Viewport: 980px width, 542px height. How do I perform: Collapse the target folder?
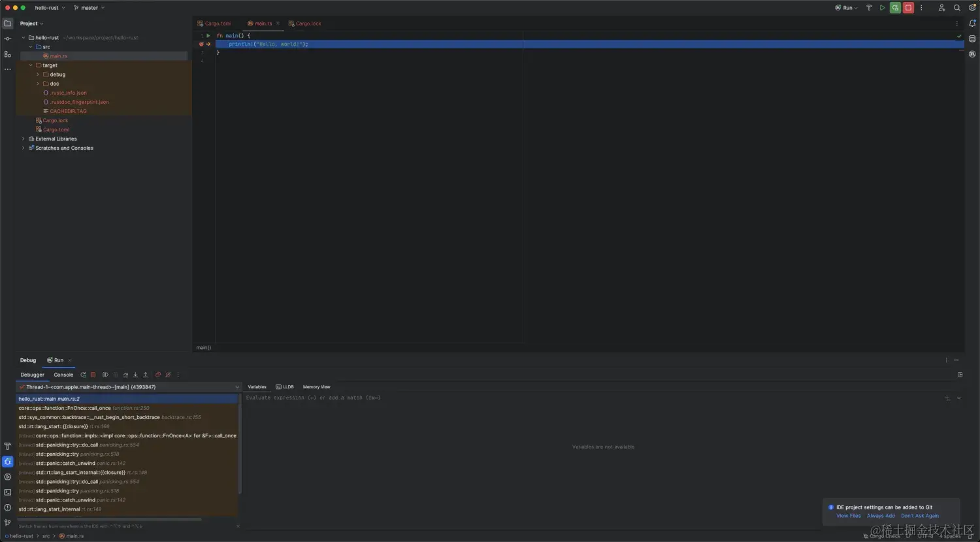(x=31, y=65)
